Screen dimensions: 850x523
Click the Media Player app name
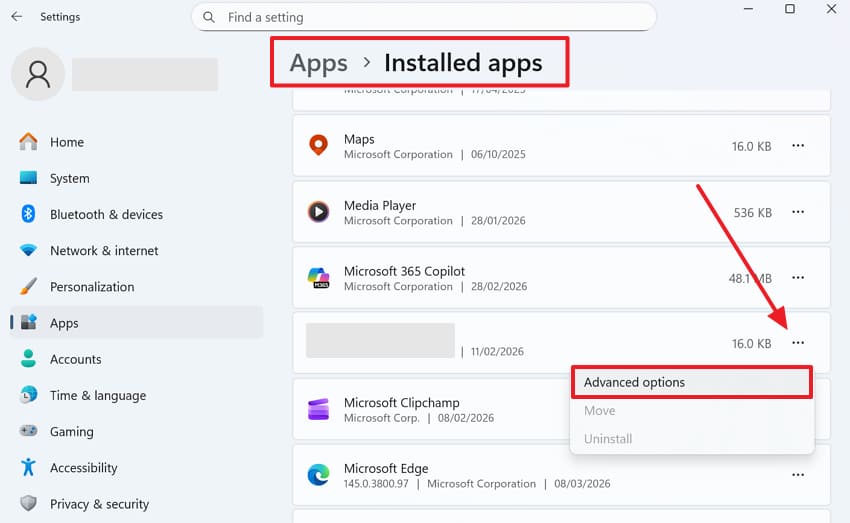pos(380,205)
